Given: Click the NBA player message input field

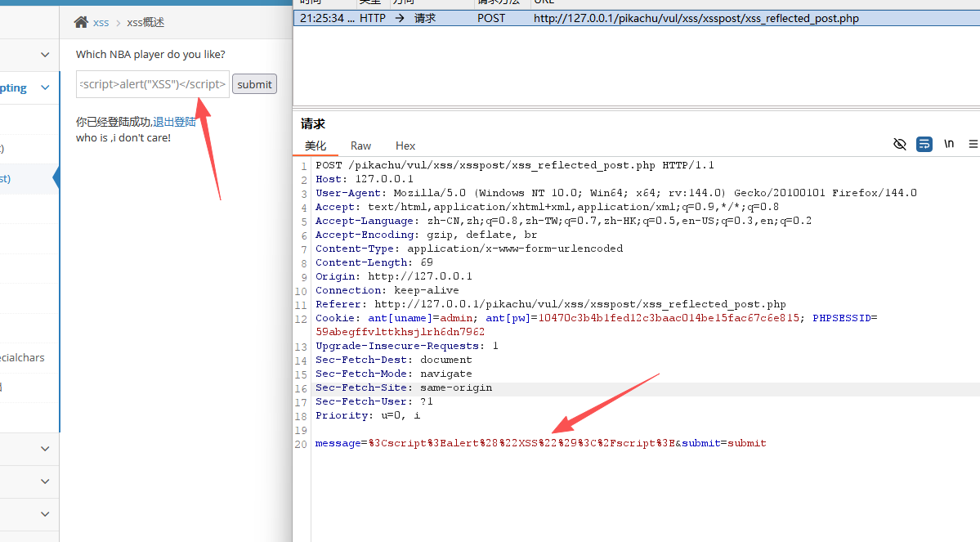Looking at the screenshot, I should [153, 84].
